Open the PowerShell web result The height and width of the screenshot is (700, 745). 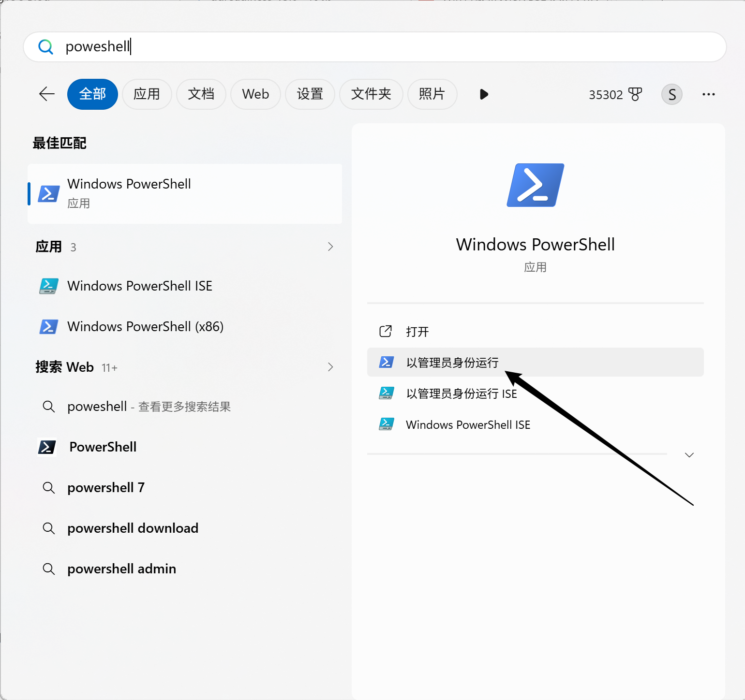[x=185, y=447]
